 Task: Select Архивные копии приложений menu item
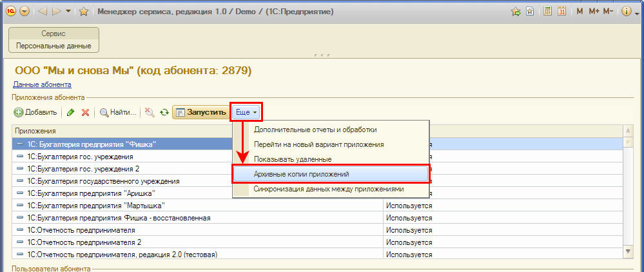[331, 174]
